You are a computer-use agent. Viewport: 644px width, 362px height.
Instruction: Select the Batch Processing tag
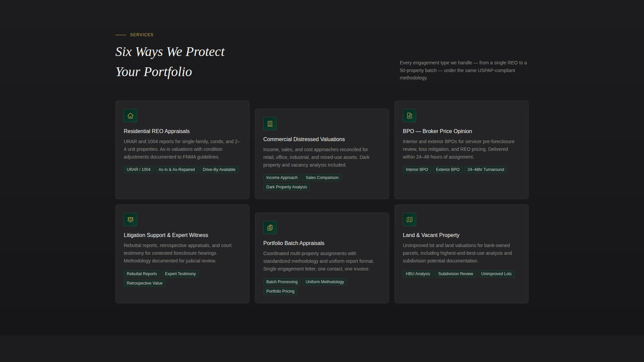coord(281,282)
